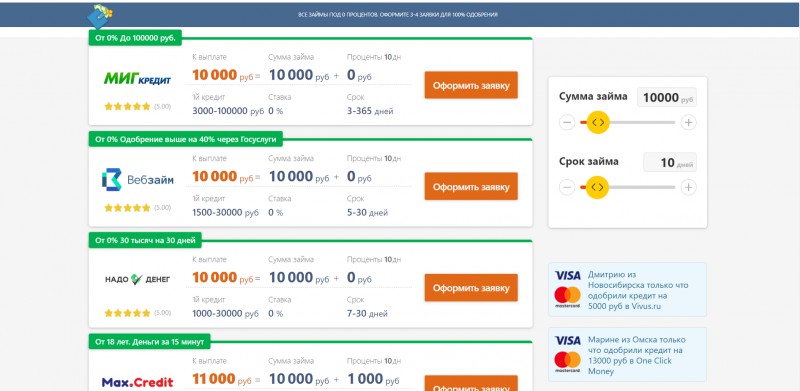The width and height of the screenshot is (800, 391).
Task: Click the Сумма займа slider handle
Action: tap(598, 123)
